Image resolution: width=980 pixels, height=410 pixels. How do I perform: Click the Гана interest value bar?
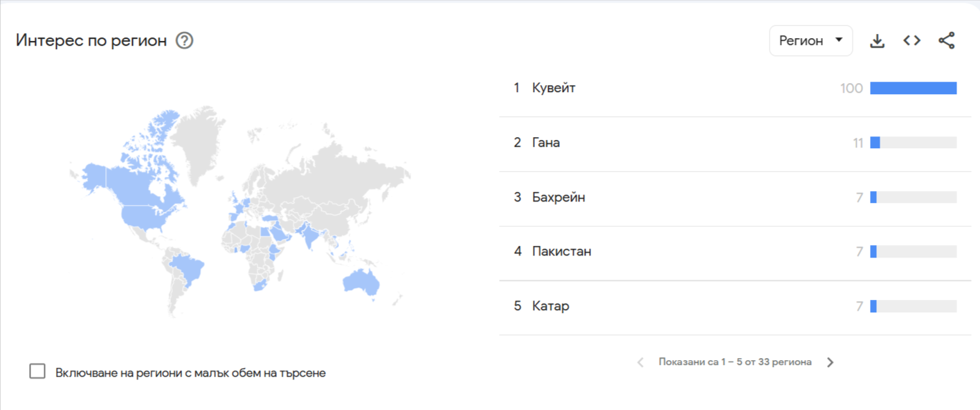913,143
